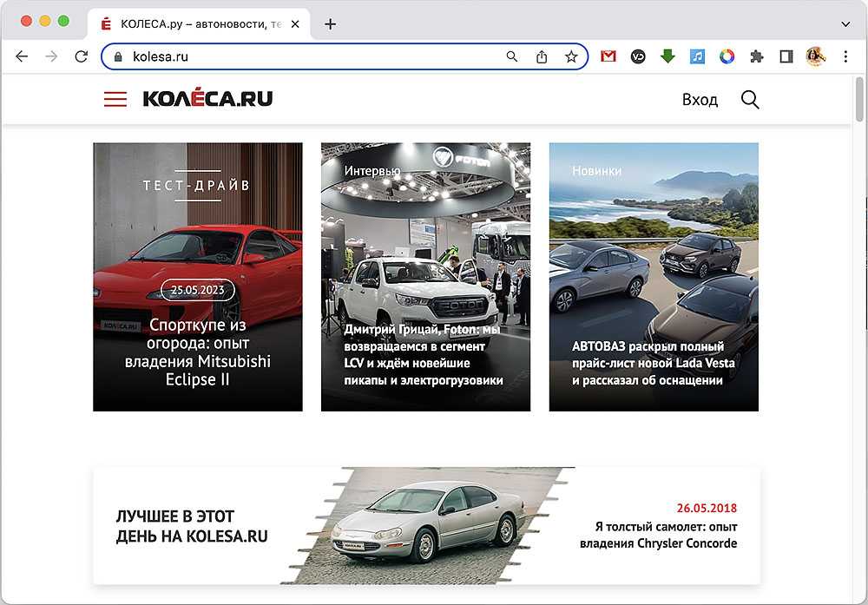The height and width of the screenshot is (605, 868).
Task: Reload the page with the refresh button
Action: [x=81, y=56]
